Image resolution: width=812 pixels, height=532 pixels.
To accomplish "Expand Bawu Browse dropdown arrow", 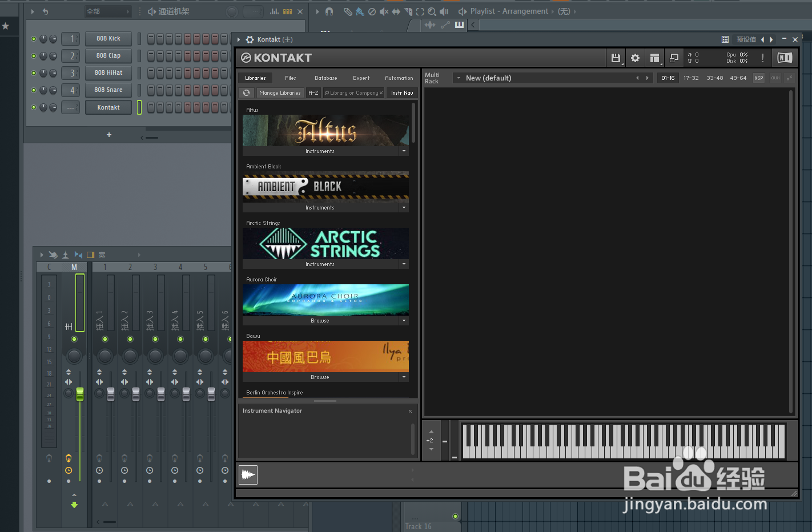I will [404, 377].
